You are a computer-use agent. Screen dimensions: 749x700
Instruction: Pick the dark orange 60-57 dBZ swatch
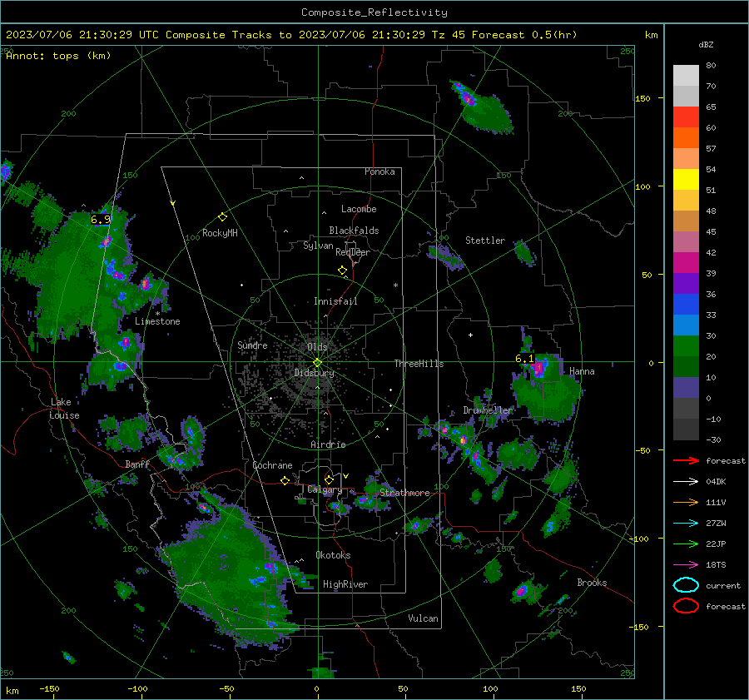coord(686,138)
